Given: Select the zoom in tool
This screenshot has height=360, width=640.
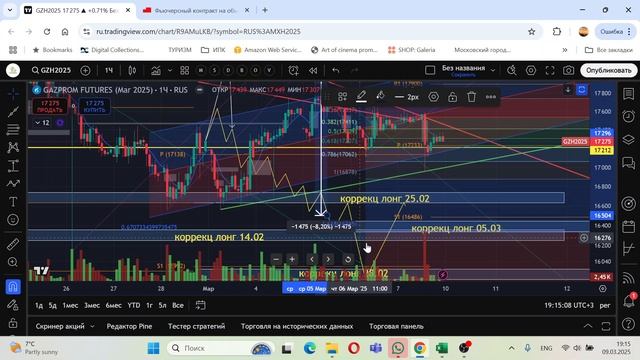Looking at the screenshot, I should [13, 262].
